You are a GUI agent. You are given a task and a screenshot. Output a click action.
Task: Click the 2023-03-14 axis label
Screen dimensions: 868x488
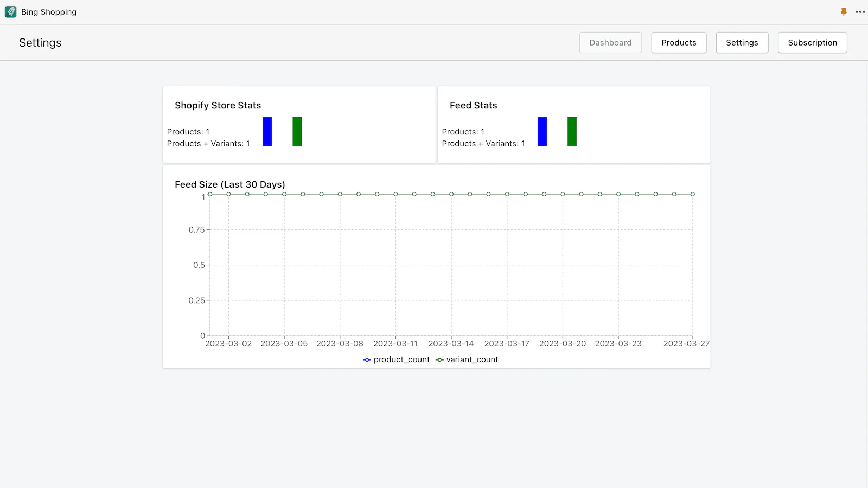click(451, 343)
